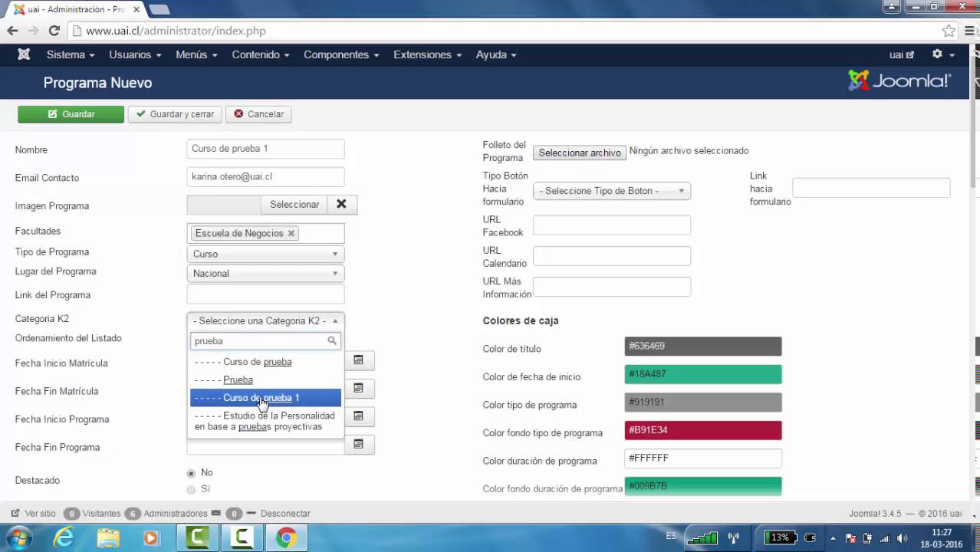980x552 pixels.
Task: Click the volume icon in the system tray
Action: (x=902, y=538)
